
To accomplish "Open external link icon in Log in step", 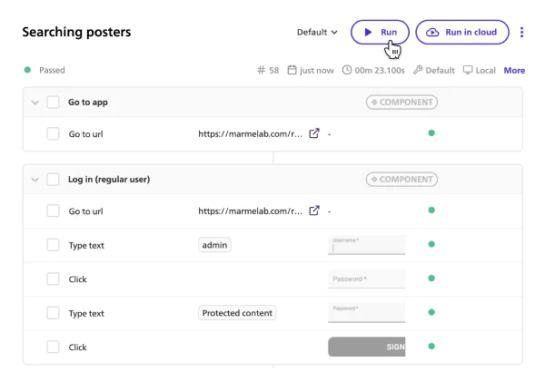I will point(314,211).
